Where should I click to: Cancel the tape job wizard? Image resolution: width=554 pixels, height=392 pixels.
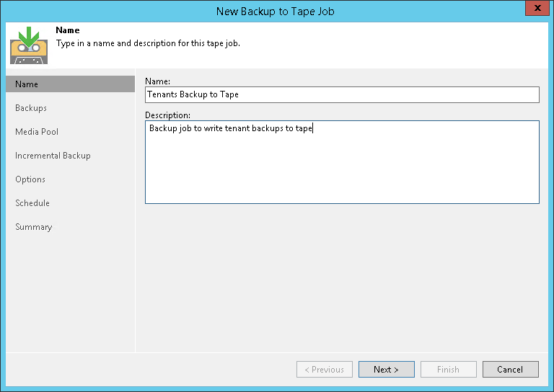pyautogui.click(x=510, y=370)
